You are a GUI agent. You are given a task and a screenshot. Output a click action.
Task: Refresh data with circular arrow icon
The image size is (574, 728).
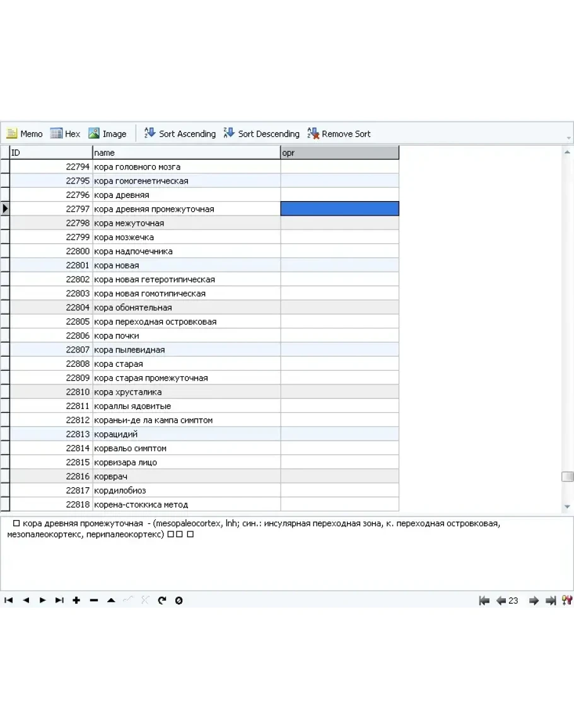tap(162, 601)
